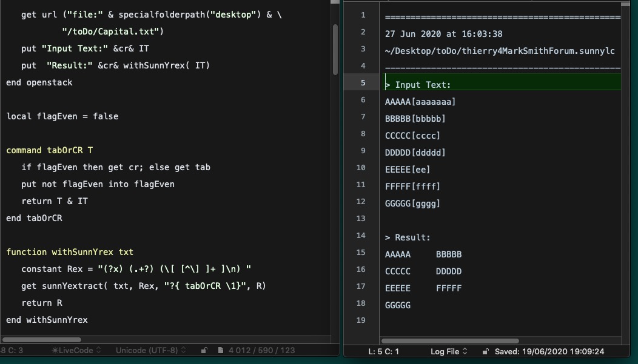The width and height of the screenshot is (638, 364).
Task: Click the log pane horizontal scrollbar thumb
Action: click(449, 341)
